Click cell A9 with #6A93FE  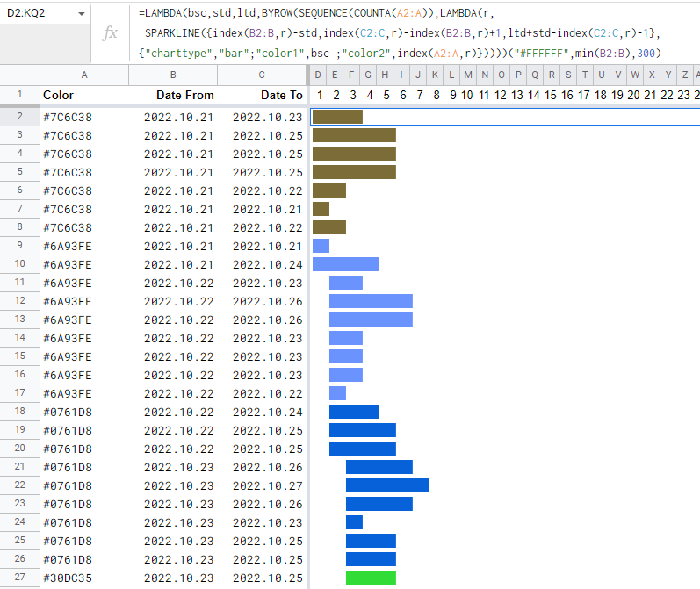click(x=84, y=246)
